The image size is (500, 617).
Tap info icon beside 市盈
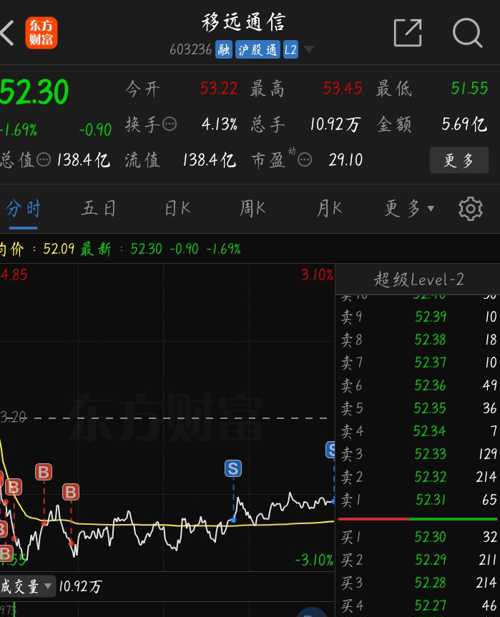pyautogui.click(x=305, y=160)
